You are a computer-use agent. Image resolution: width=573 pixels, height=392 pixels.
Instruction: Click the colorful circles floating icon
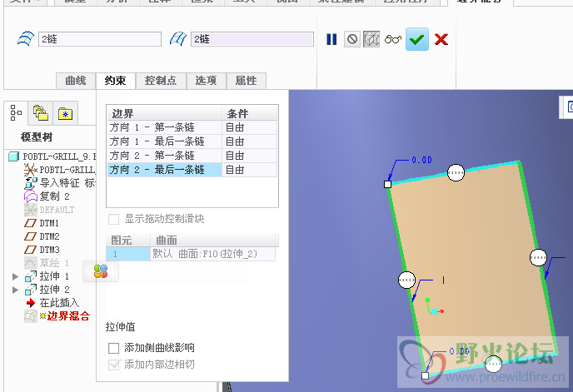tap(101, 271)
